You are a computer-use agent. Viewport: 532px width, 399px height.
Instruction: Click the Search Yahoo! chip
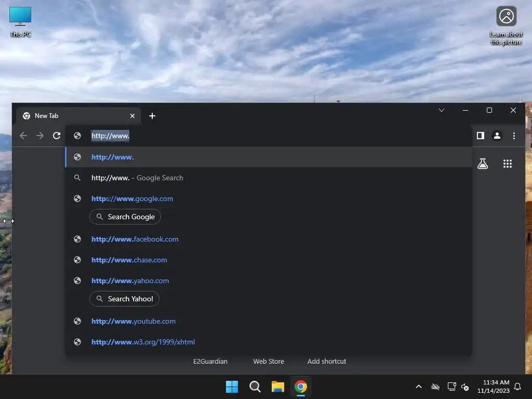pos(125,299)
